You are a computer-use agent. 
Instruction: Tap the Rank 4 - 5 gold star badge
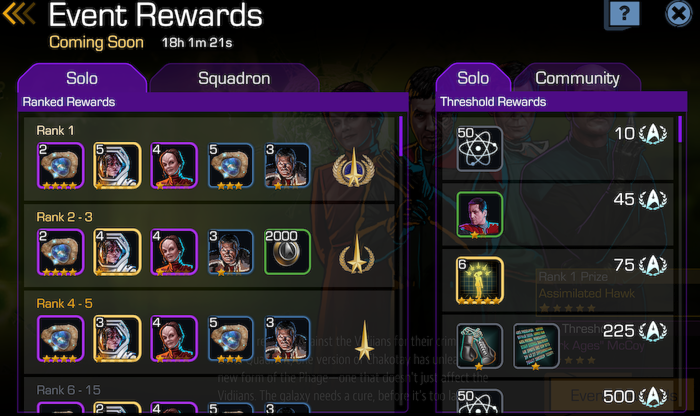pyautogui.click(x=364, y=341)
